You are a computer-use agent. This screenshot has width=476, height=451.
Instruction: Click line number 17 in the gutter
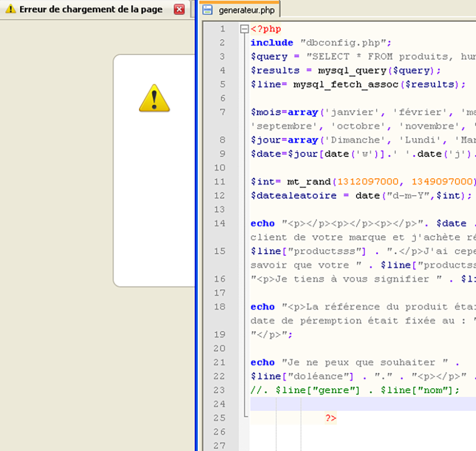coord(219,293)
